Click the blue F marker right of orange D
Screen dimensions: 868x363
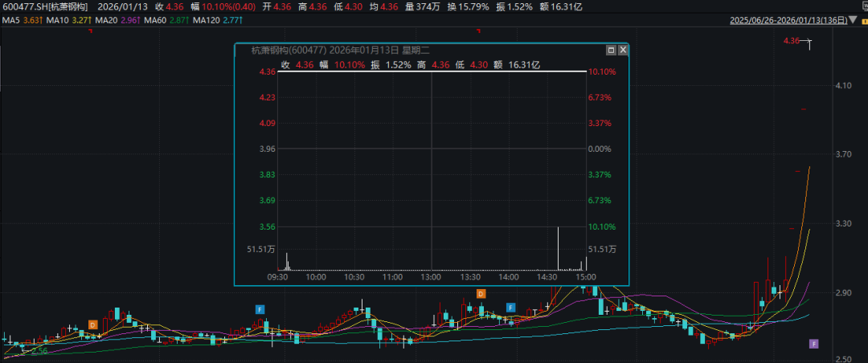coord(510,308)
